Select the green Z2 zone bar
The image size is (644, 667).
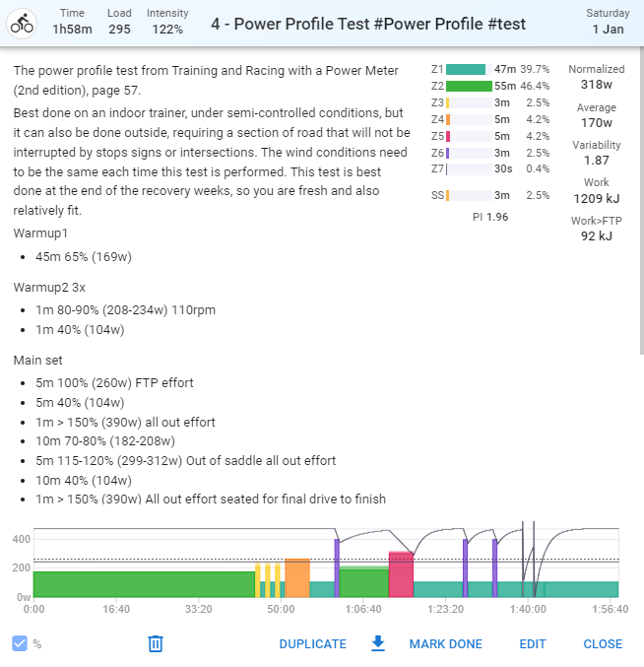[469, 86]
